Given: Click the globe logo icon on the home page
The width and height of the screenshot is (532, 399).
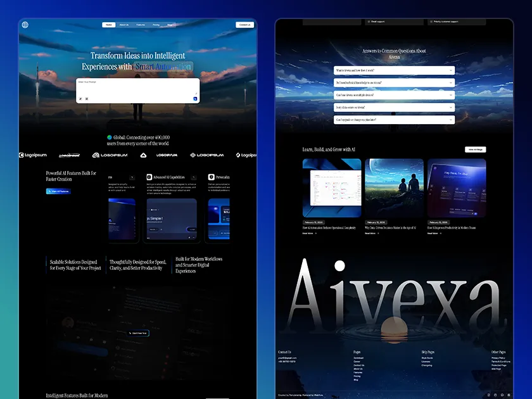Looking at the screenshot, I should pyautogui.click(x=25, y=25).
